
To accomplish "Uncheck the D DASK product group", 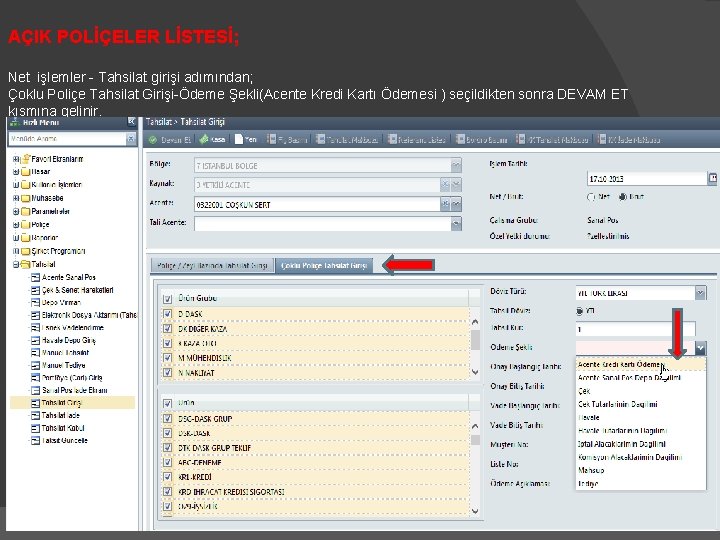I will (x=168, y=314).
